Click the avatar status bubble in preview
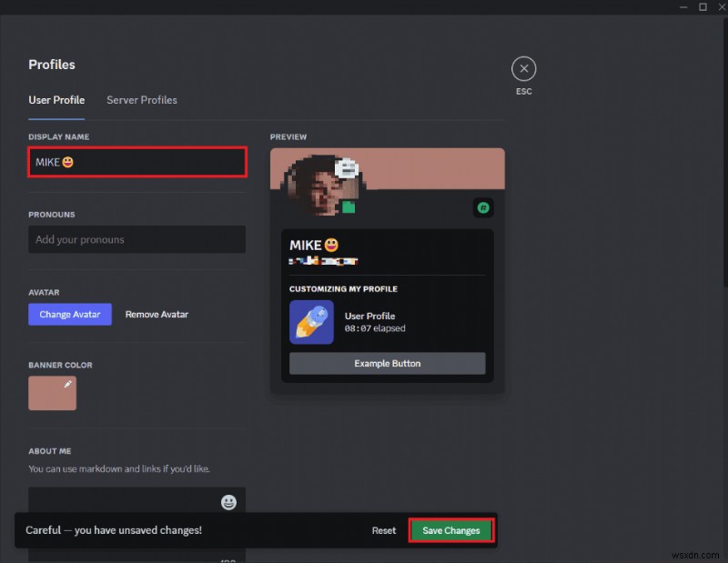 [347, 168]
